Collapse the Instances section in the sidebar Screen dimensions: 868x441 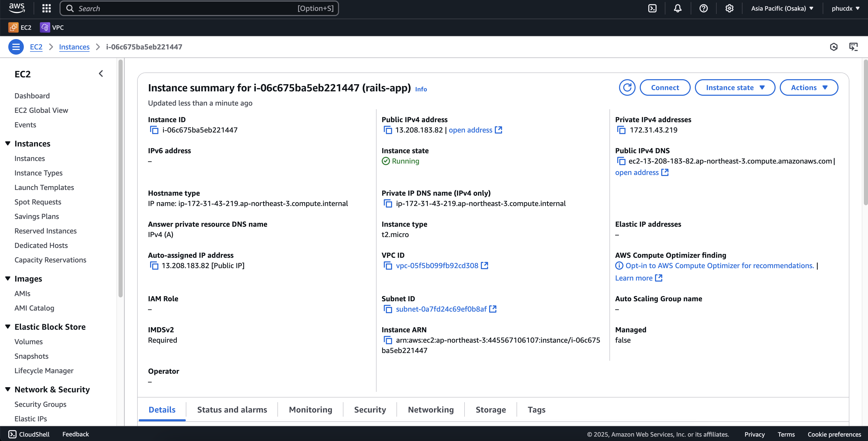point(8,143)
